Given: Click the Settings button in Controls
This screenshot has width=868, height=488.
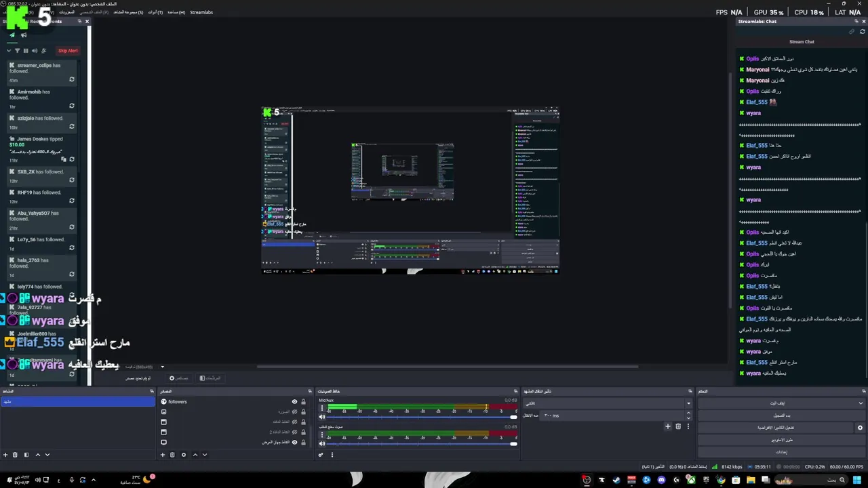Looking at the screenshot, I should (x=782, y=452).
